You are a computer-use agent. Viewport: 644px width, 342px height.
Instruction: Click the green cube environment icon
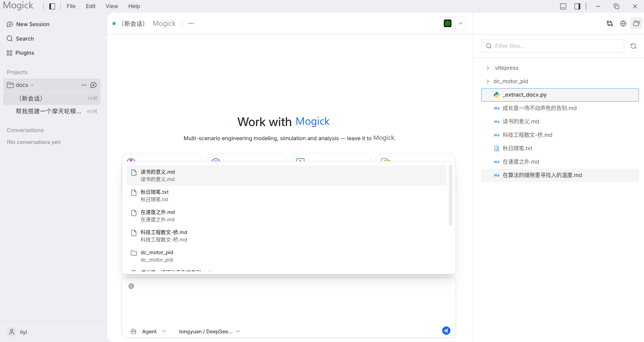tap(447, 23)
